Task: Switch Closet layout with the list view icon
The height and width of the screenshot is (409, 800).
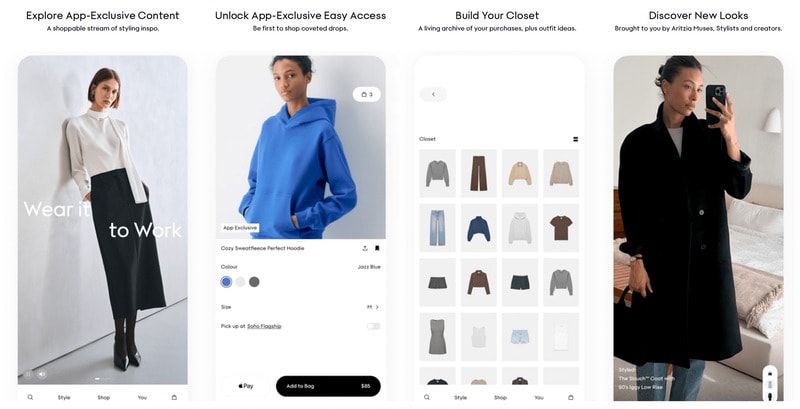Action: coord(576,139)
